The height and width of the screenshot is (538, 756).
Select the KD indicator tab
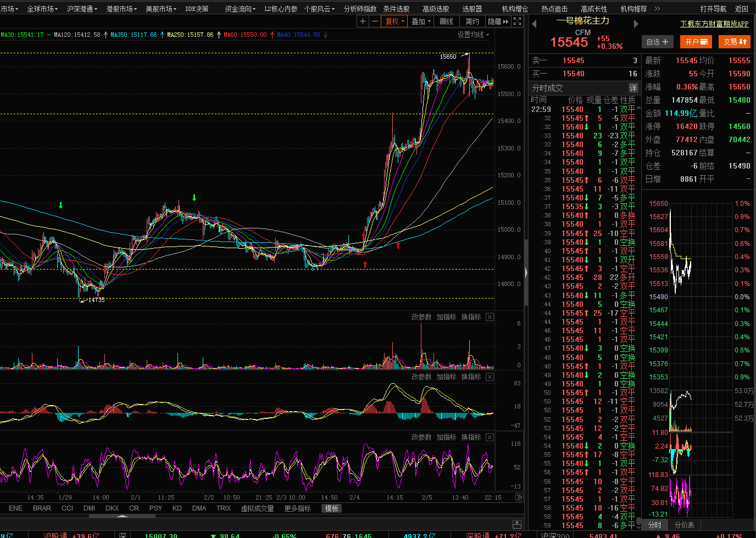click(177, 508)
